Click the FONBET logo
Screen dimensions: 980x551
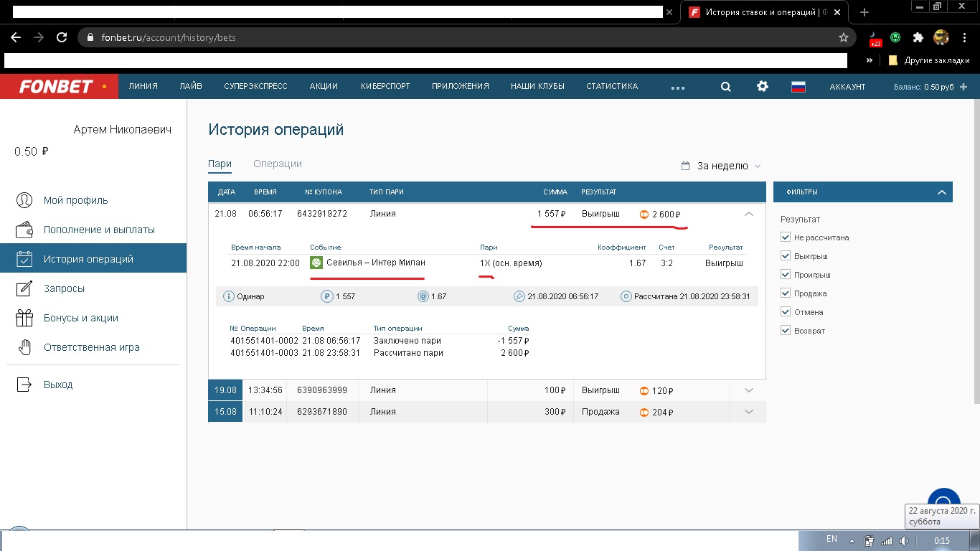tap(56, 86)
